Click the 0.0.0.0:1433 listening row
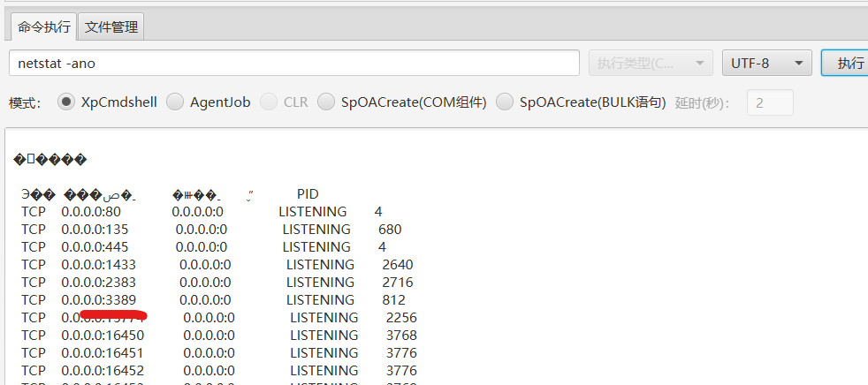The height and width of the screenshot is (385, 868). (97, 265)
